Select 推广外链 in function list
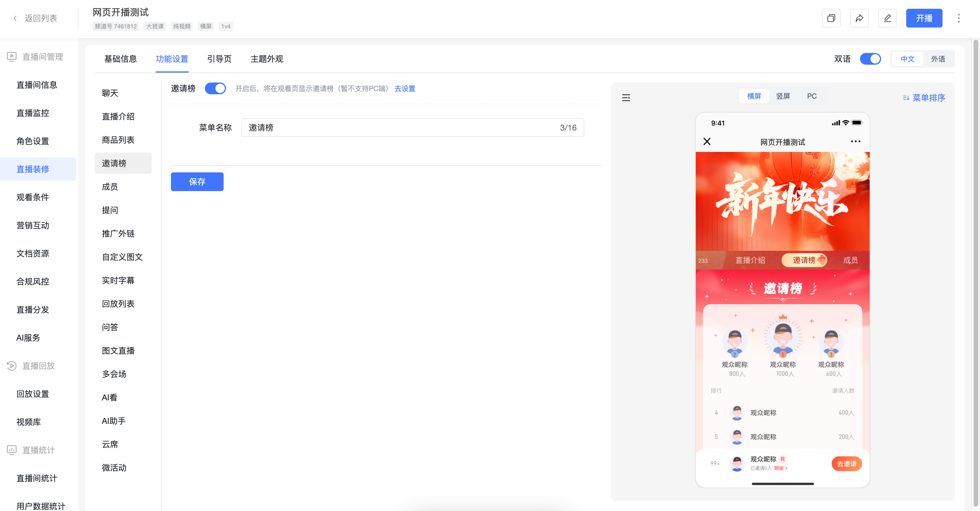The height and width of the screenshot is (511, 980). coord(118,234)
